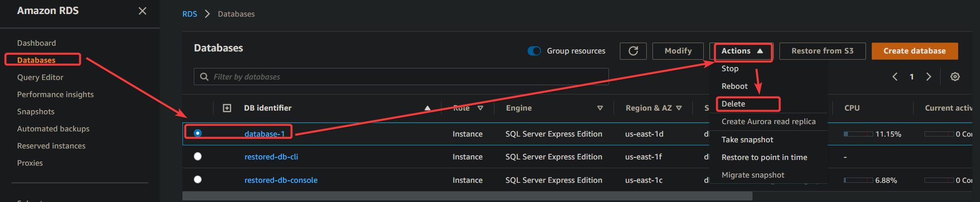The height and width of the screenshot is (202, 980).
Task: Expand all rows plus icon in header
Action: pyautogui.click(x=227, y=108)
